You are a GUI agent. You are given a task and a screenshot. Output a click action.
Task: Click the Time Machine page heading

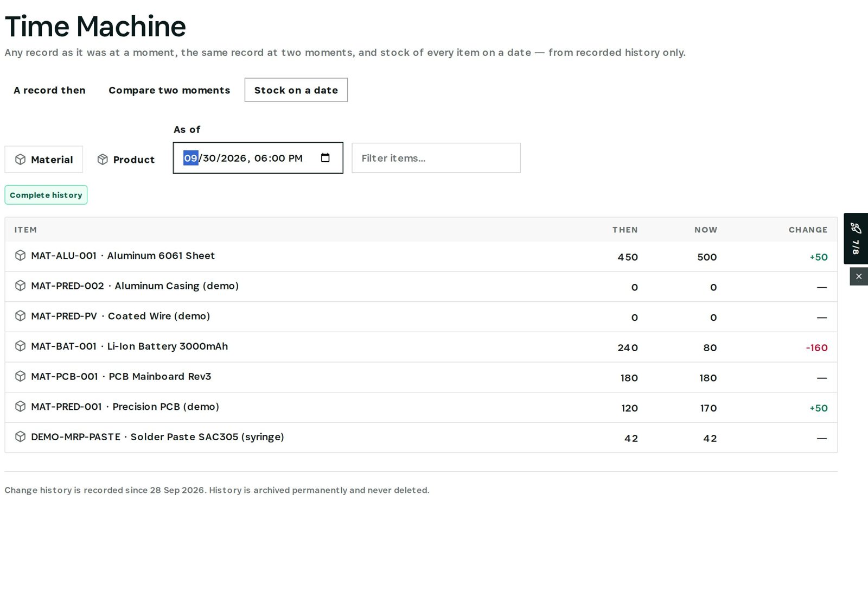[95, 26]
